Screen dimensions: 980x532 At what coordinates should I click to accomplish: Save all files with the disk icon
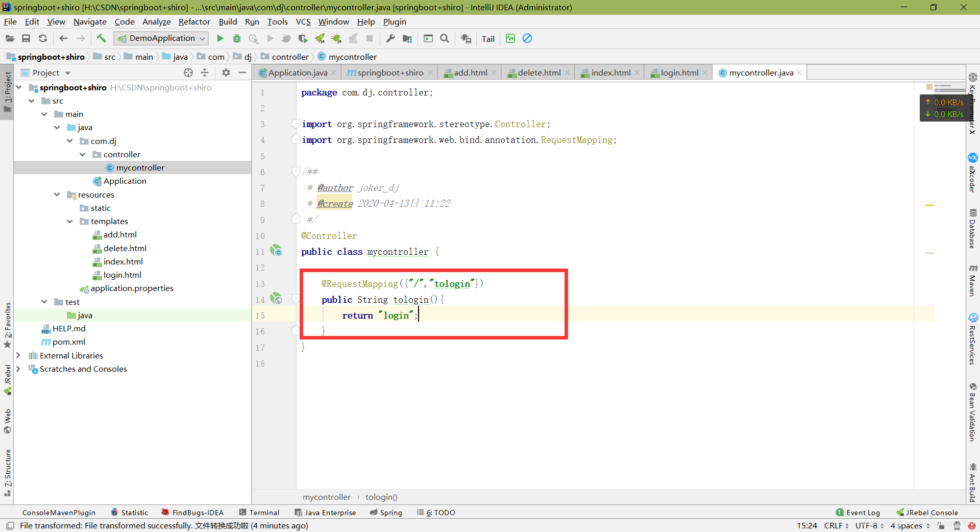tap(26, 38)
